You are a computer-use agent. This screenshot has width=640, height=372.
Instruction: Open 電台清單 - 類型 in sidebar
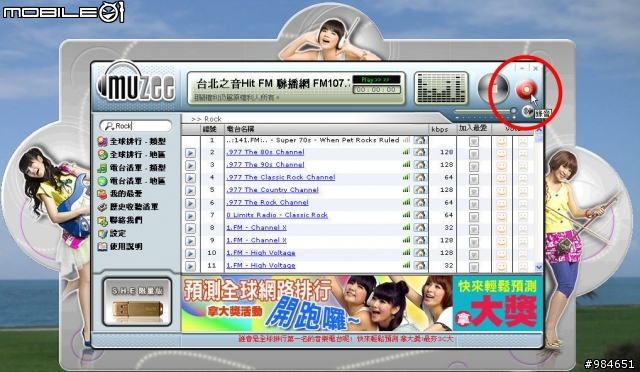point(131,168)
